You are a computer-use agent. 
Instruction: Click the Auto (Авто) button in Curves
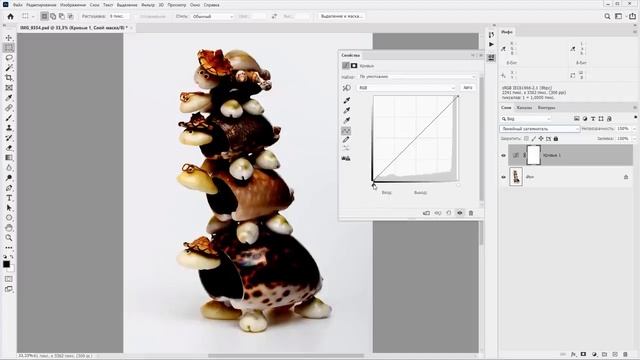pos(468,88)
